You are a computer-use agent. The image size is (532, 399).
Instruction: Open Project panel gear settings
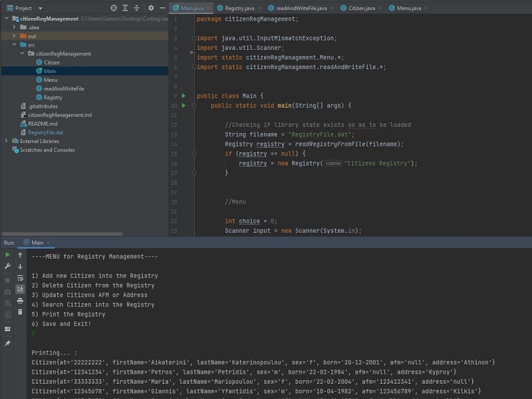pyautogui.click(x=151, y=8)
